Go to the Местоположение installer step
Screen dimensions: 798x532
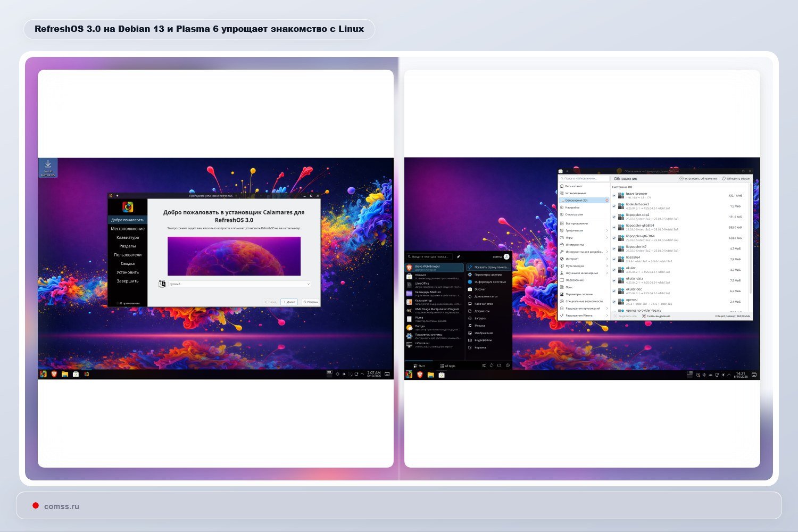pos(128,229)
